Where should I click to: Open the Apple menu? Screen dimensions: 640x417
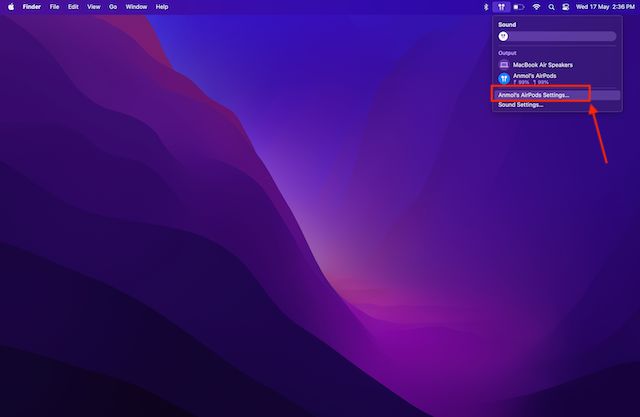click(x=10, y=6)
